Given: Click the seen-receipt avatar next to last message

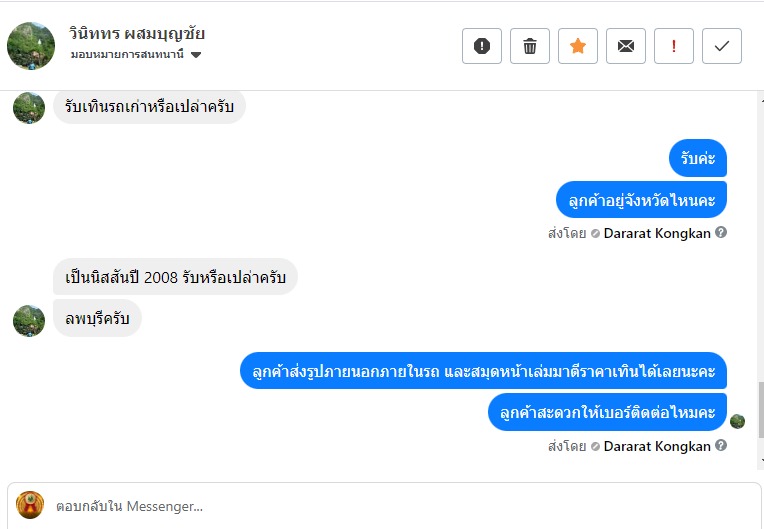Looking at the screenshot, I should click(x=738, y=421).
